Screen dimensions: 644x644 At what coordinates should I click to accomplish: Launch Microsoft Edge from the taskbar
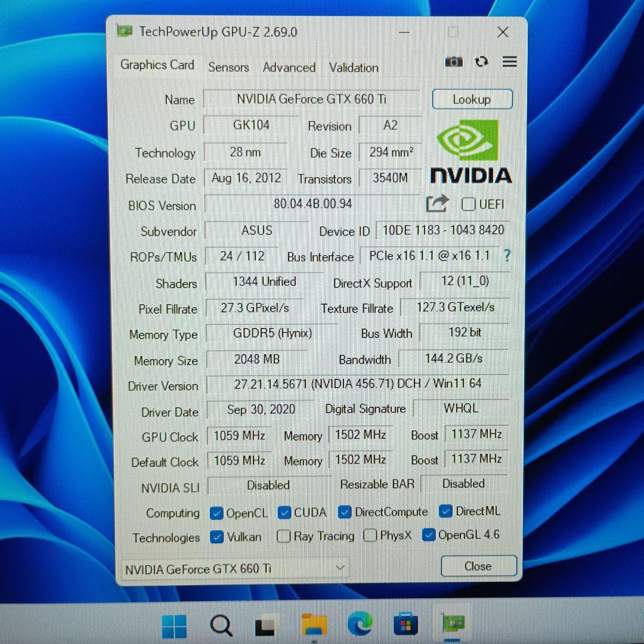[x=360, y=624]
